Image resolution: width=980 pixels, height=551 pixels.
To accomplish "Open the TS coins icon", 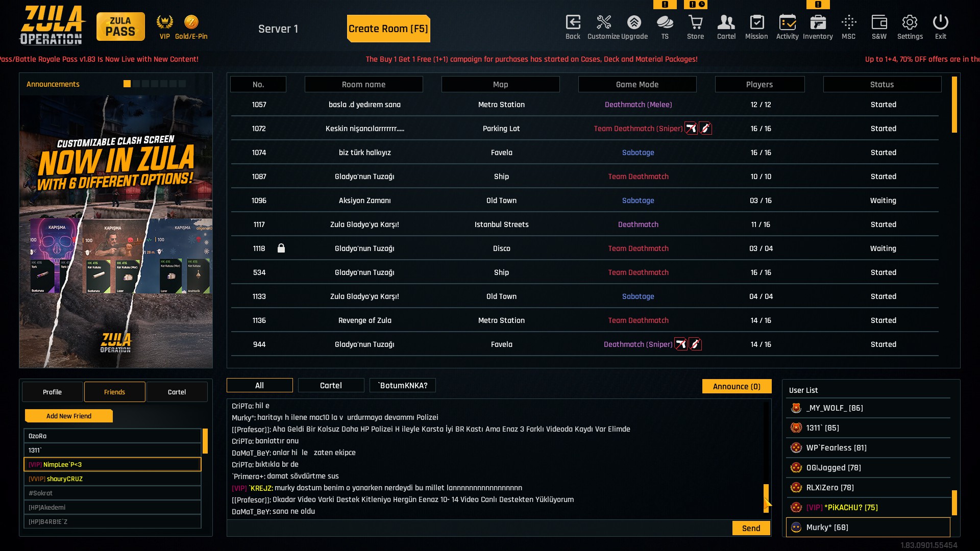I will point(665,22).
